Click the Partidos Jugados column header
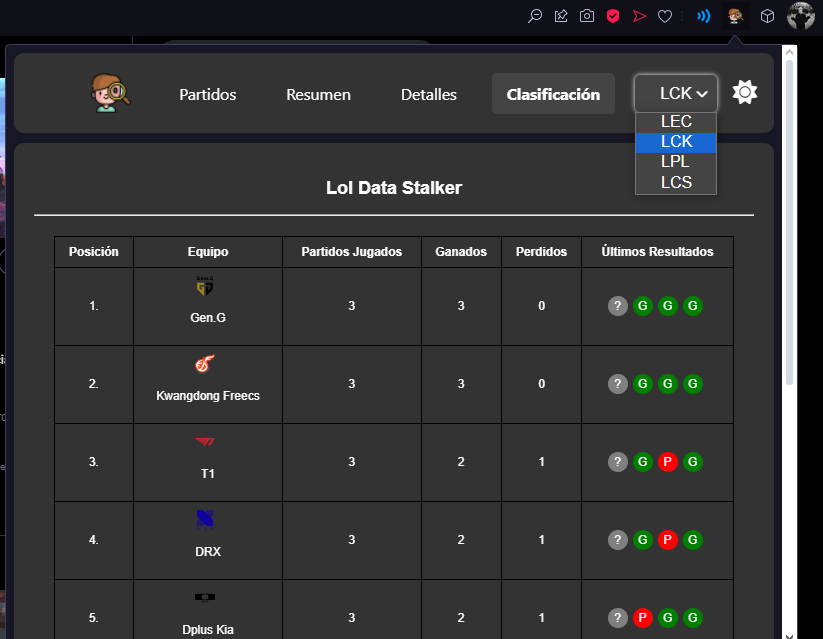The image size is (823, 639). [352, 252]
